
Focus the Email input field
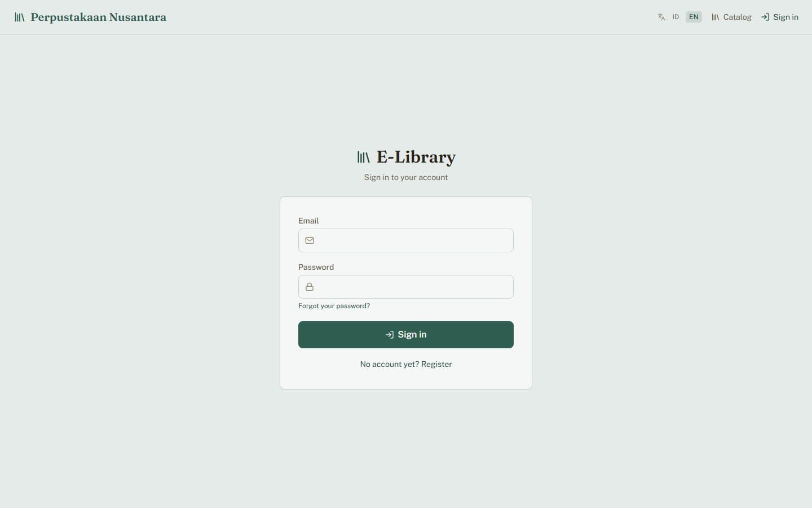coord(406,240)
